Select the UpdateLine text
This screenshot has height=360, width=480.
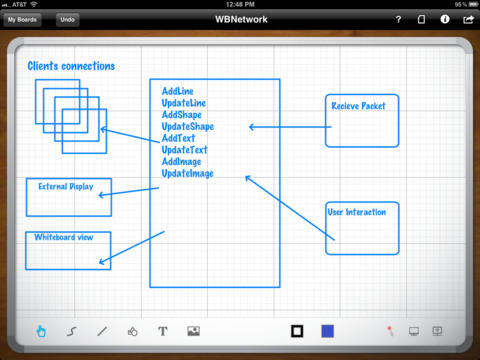184,103
